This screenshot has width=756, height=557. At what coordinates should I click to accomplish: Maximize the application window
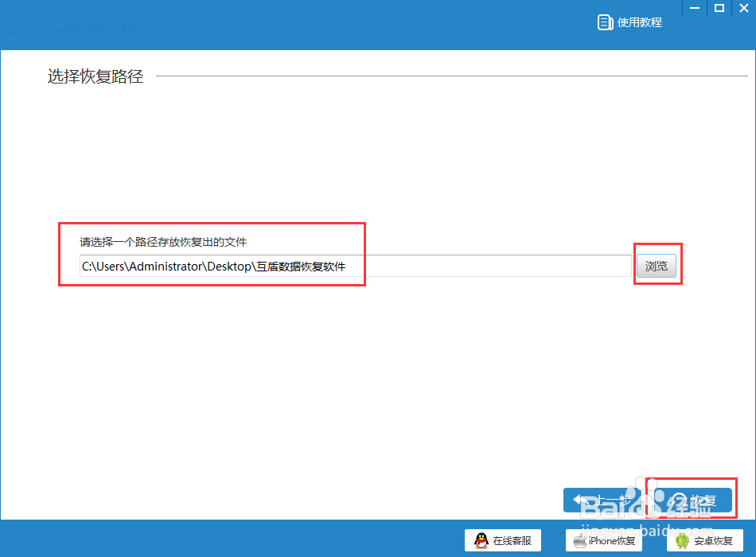point(719,8)
